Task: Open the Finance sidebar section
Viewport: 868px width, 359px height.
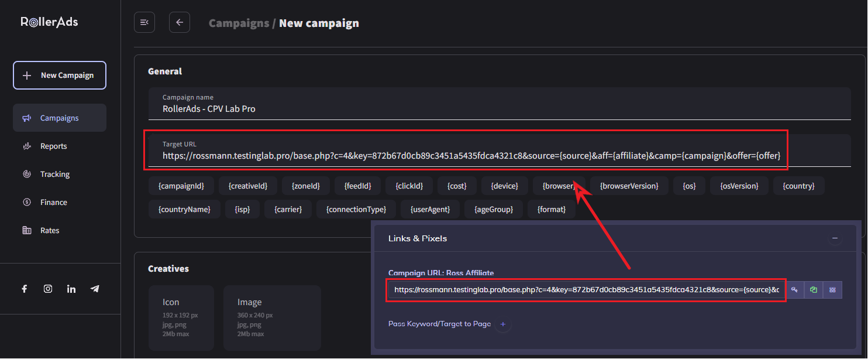Action: click(x=60, y=202)
